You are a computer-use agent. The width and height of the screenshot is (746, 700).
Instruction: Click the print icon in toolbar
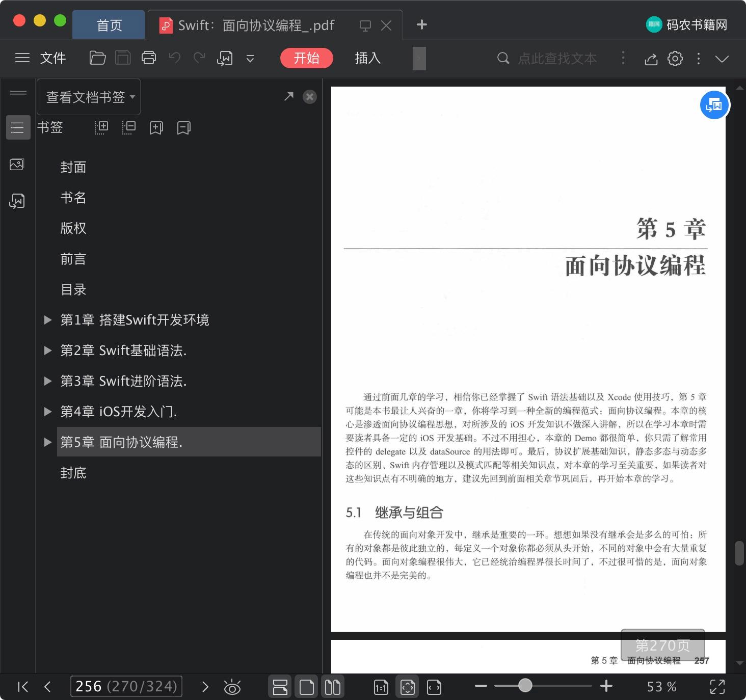(149, 58)
